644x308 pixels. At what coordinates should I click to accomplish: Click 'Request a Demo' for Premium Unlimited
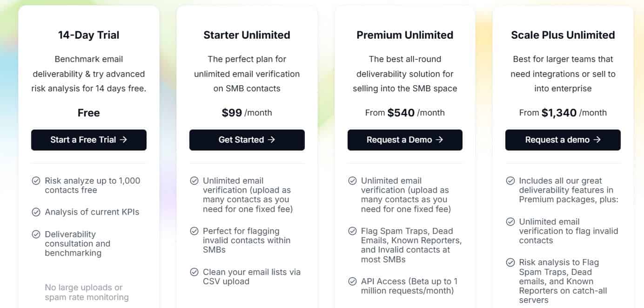[405, 140]
